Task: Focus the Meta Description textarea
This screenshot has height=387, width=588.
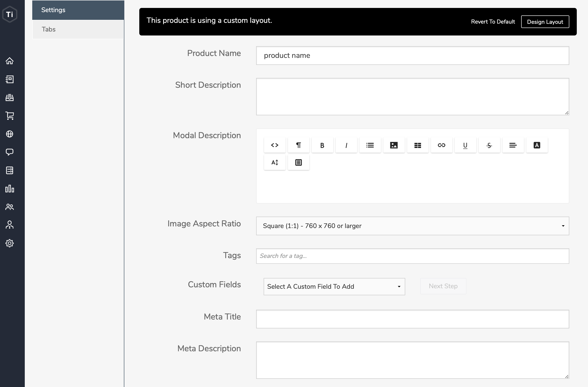Action: pyautogui.click(x=412, y=360)
